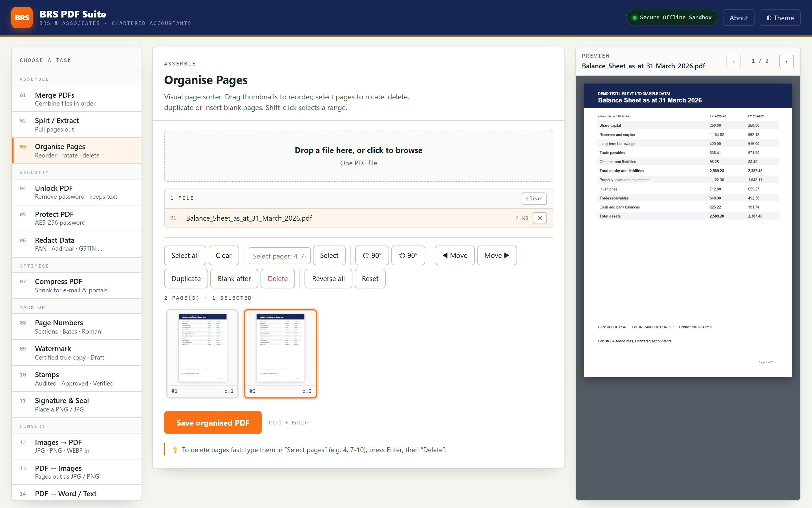Click Select all pages button
Screen dimensions: 812x508
185,255
